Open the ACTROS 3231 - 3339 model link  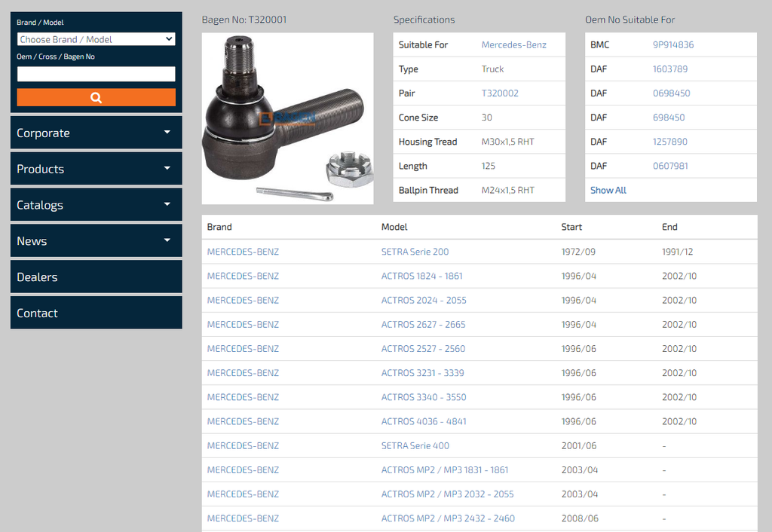pyautogui.click(x=422, y=372)
